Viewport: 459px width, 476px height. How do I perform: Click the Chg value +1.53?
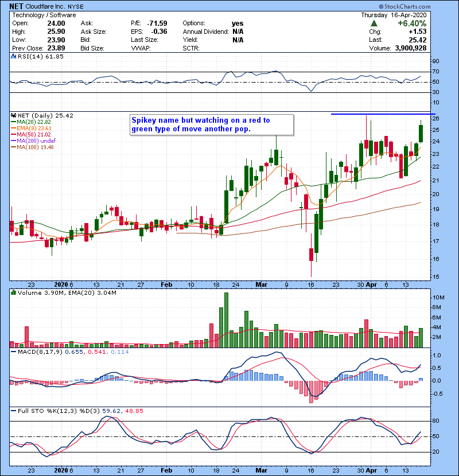coord(417,32)
